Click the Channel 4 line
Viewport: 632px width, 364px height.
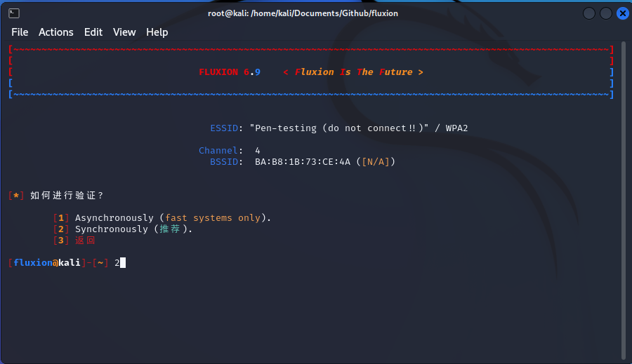(x=230, y=151)
